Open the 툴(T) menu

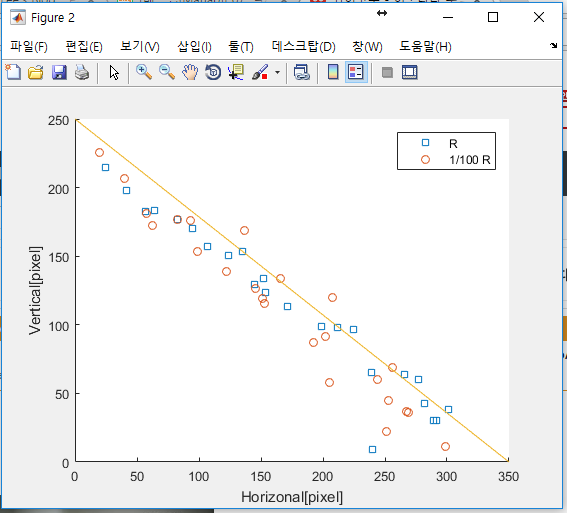click(241, 47)
